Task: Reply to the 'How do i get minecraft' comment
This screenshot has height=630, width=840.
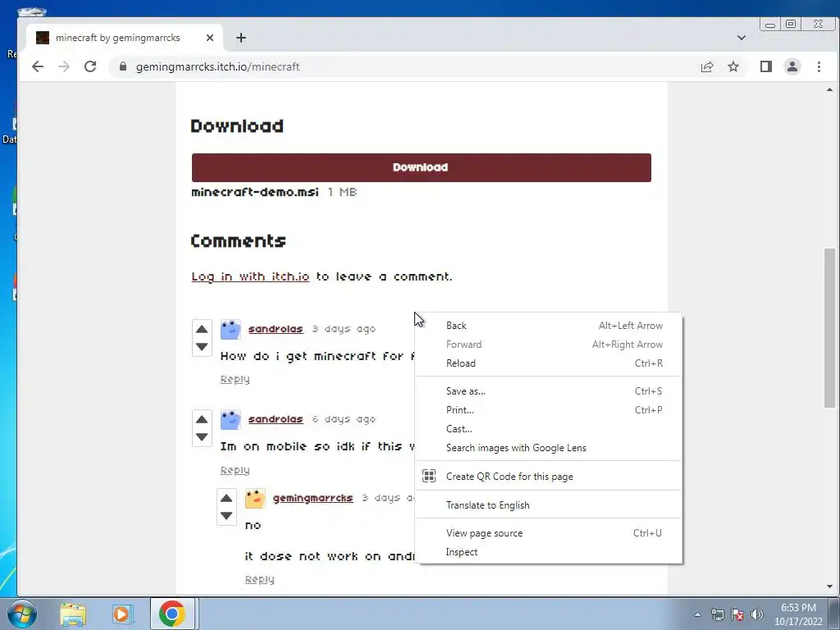Action: click(x=235, y=379)
